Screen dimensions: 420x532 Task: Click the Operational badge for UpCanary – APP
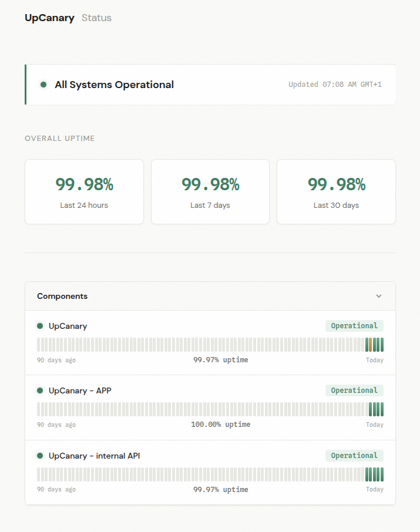click(354, 390)
